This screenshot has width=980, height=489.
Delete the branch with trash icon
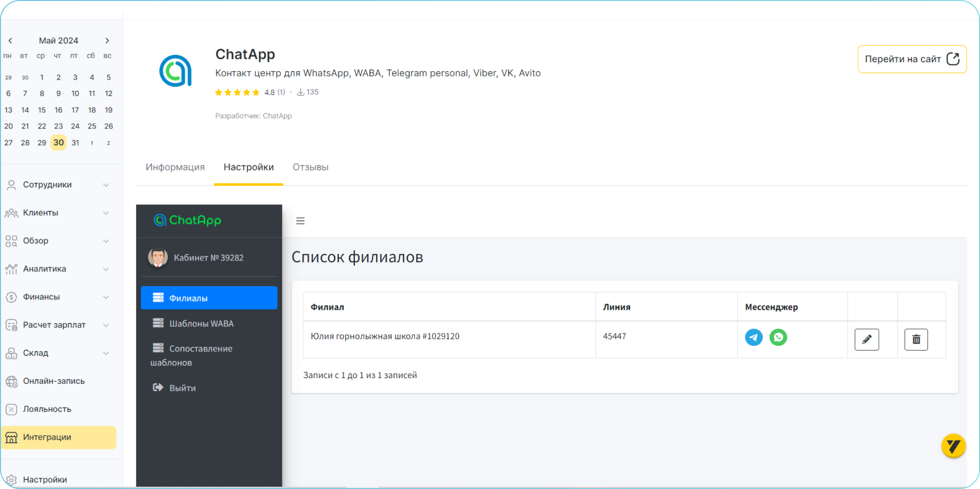coord(916,339)
